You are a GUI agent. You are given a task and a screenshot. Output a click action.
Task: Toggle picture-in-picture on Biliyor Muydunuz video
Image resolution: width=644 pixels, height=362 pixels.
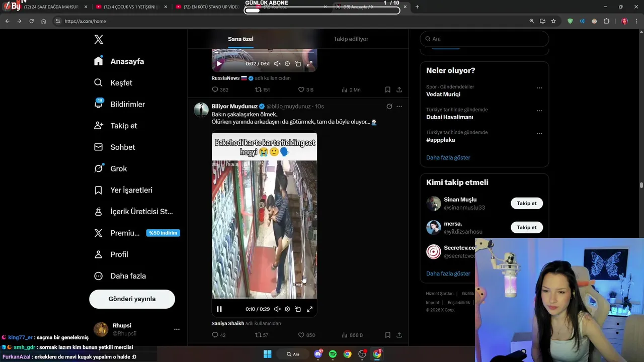(x=298, y=309)
